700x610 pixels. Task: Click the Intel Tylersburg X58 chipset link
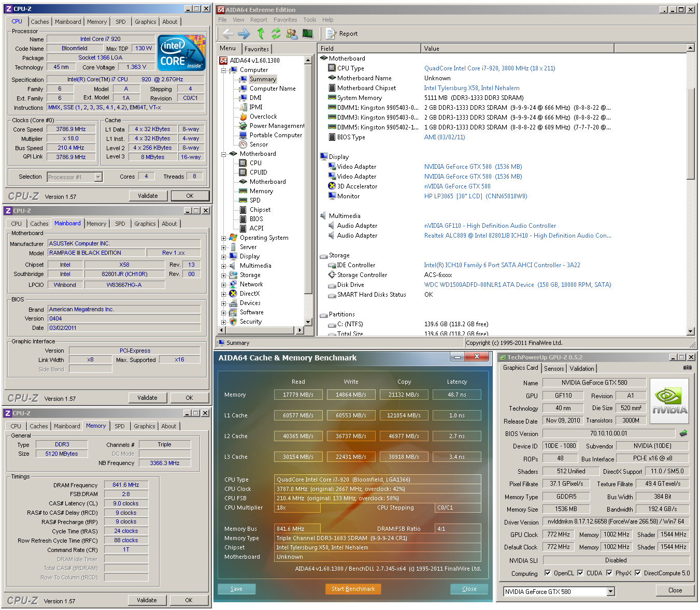pos(472,88)
